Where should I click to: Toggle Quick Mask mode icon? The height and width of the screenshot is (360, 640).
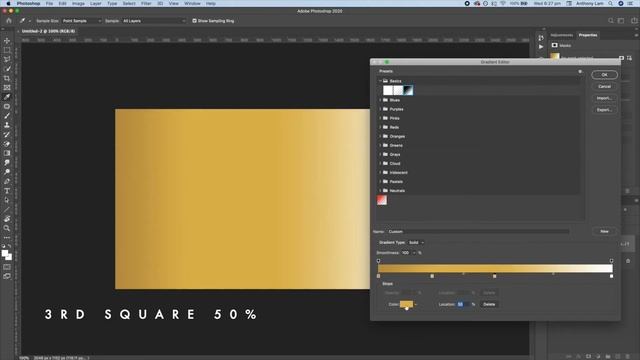(7, 267)
